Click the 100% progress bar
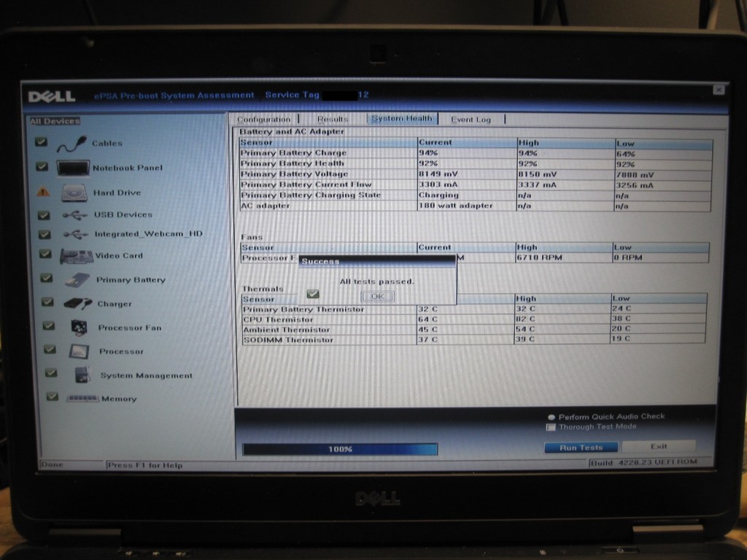Screen dimensions: 747x560 (340, 449)
